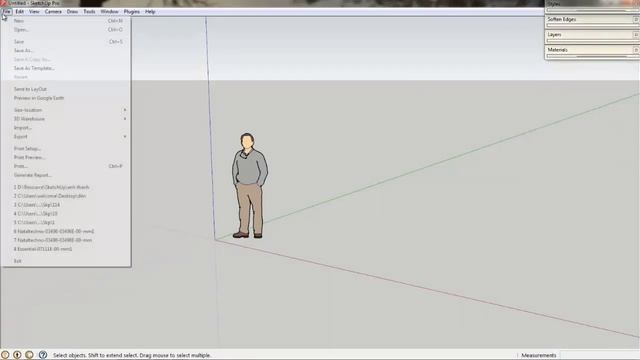
Task: Choose Print Preview... entry
Action: coord(66,158)
